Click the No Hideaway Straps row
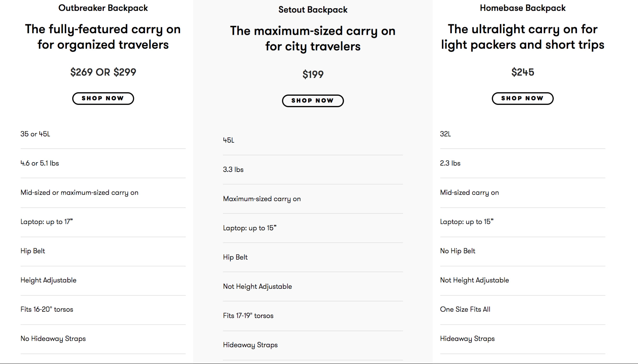 [x=53, y=339]
